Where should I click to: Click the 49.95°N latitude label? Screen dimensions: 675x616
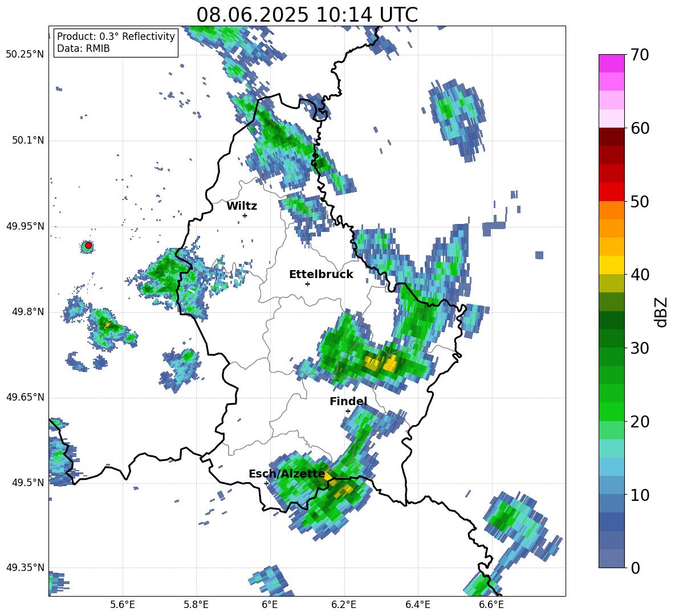click(x=25, y=226)
